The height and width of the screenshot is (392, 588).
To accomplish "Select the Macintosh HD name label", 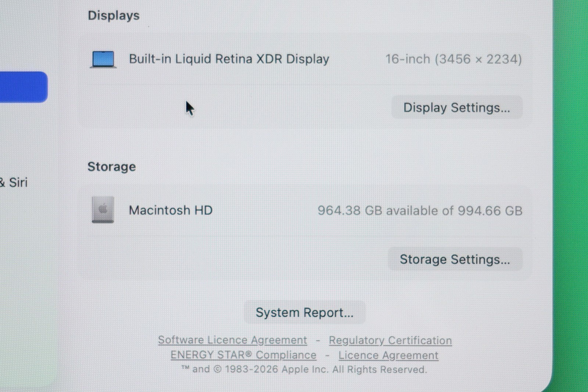I will coord(171,210).
